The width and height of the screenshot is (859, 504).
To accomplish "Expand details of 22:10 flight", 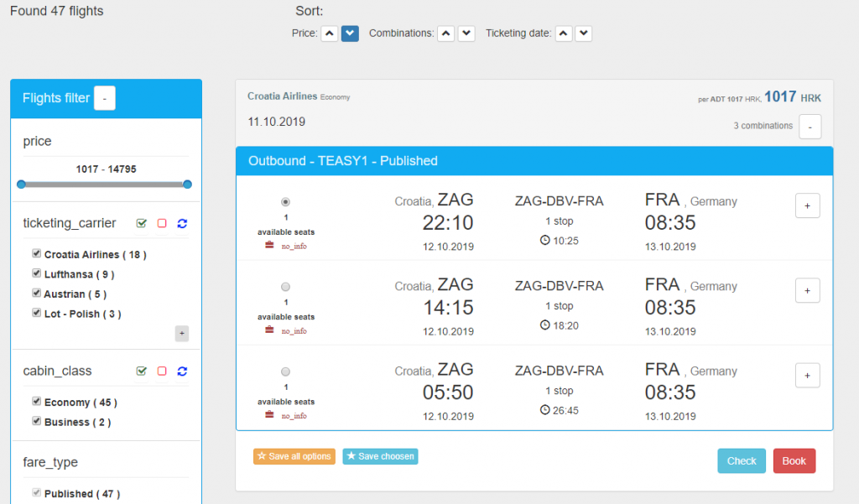I will (808, 205).
